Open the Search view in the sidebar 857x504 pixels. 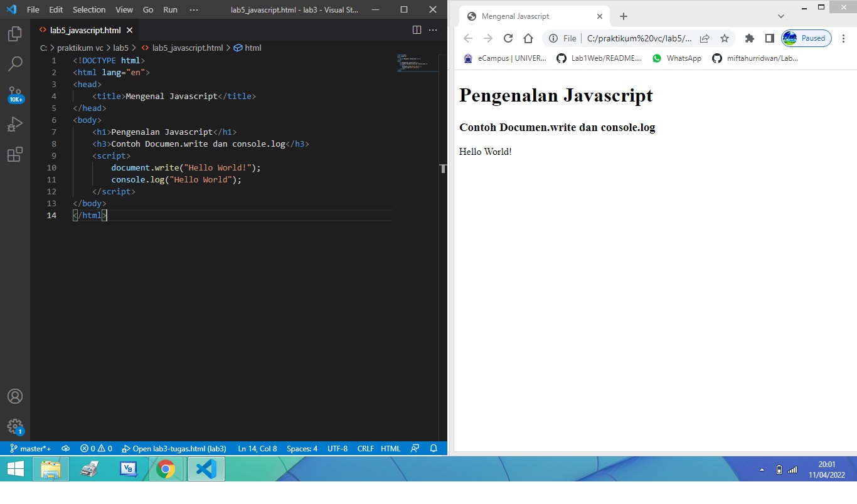click(14, 63)
